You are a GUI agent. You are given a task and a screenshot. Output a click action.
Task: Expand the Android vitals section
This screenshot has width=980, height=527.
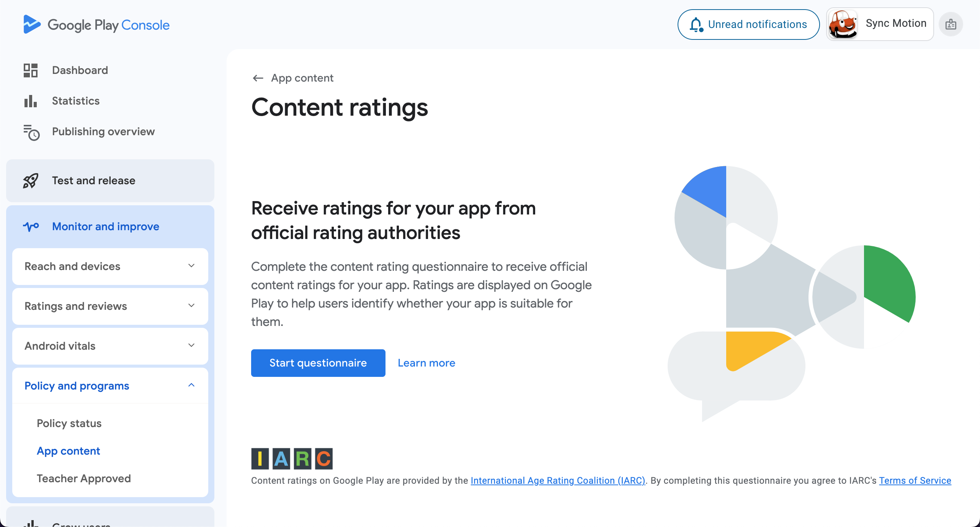coord(110,346)
